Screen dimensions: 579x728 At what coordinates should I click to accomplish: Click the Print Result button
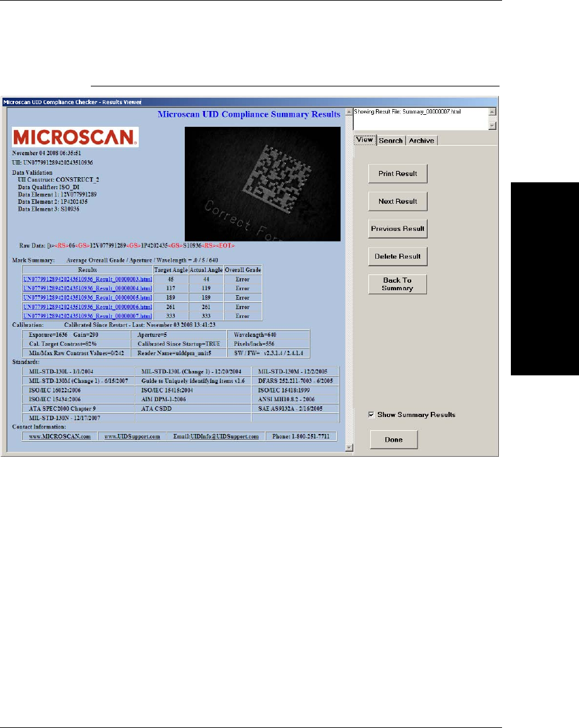pos(397,173)
